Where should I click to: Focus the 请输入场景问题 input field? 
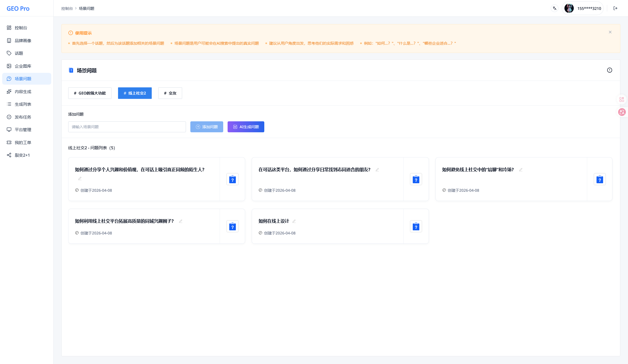(127, 127)
